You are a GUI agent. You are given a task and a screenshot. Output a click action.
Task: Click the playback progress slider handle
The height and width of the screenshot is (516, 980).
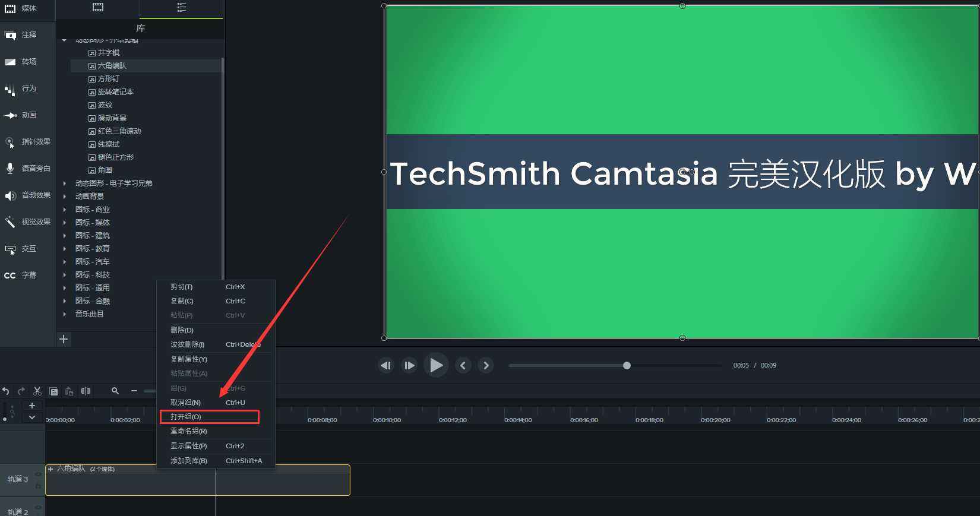click(627, 365)
